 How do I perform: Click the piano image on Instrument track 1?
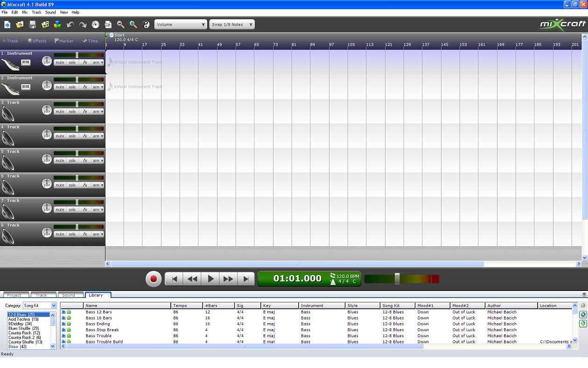click(x=10, y=64)
